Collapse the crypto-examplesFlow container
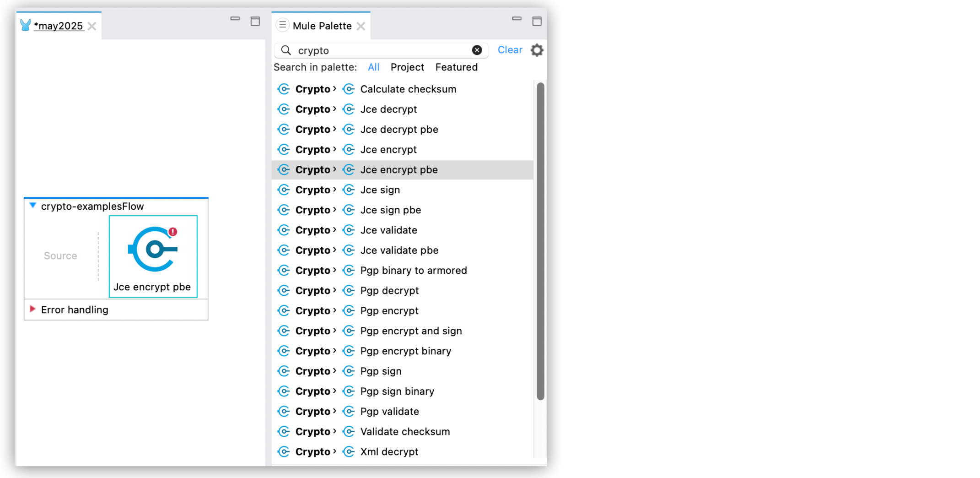980x478 pixels. click(x=32, y=206)
